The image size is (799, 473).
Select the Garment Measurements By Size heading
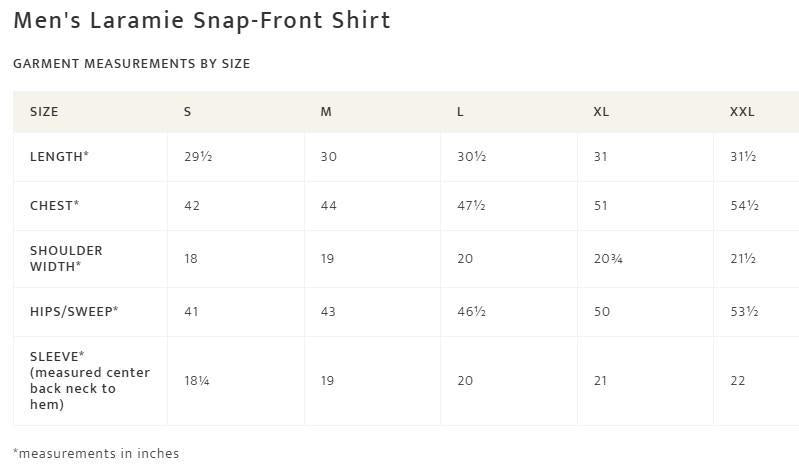131,64
